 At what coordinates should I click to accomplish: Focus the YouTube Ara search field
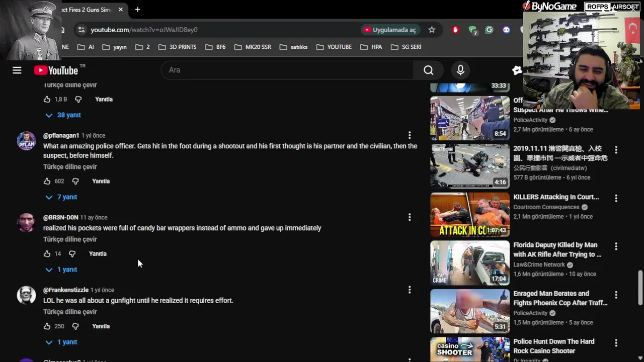click(287, 70)
